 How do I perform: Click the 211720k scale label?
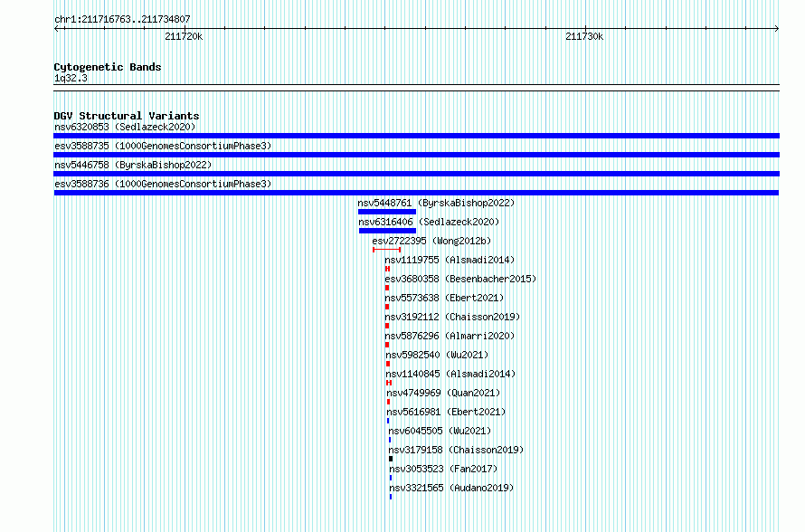(184, 37)
